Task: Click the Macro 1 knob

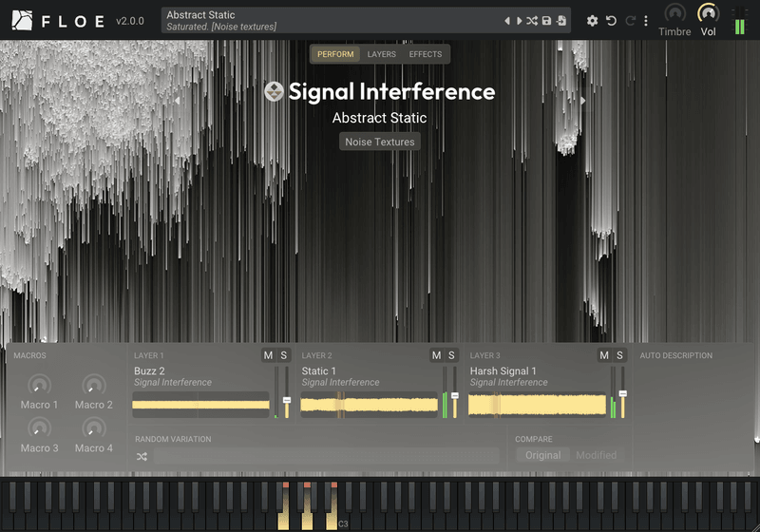Action: pyautogui.click(x=39, y=385)
